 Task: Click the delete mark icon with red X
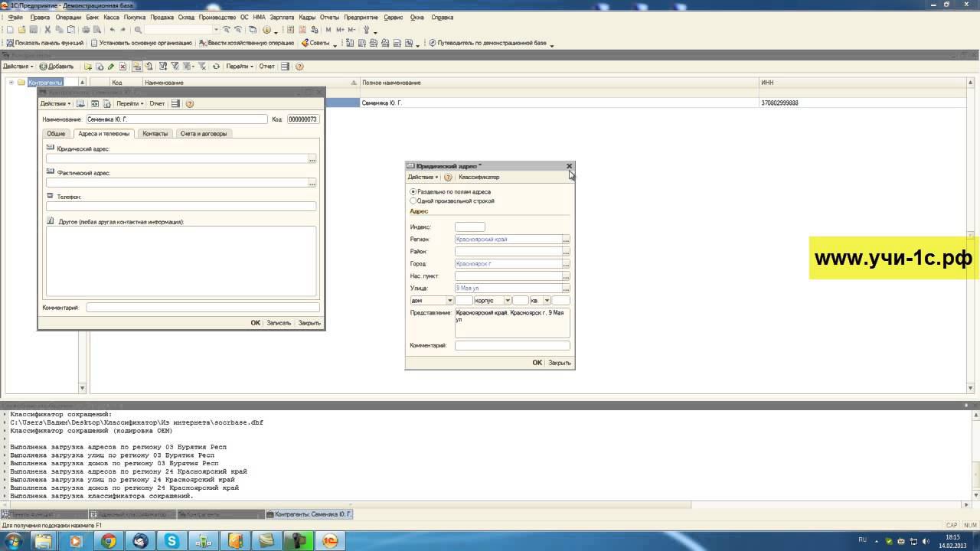pyautogui.click(x=122, y=67)
